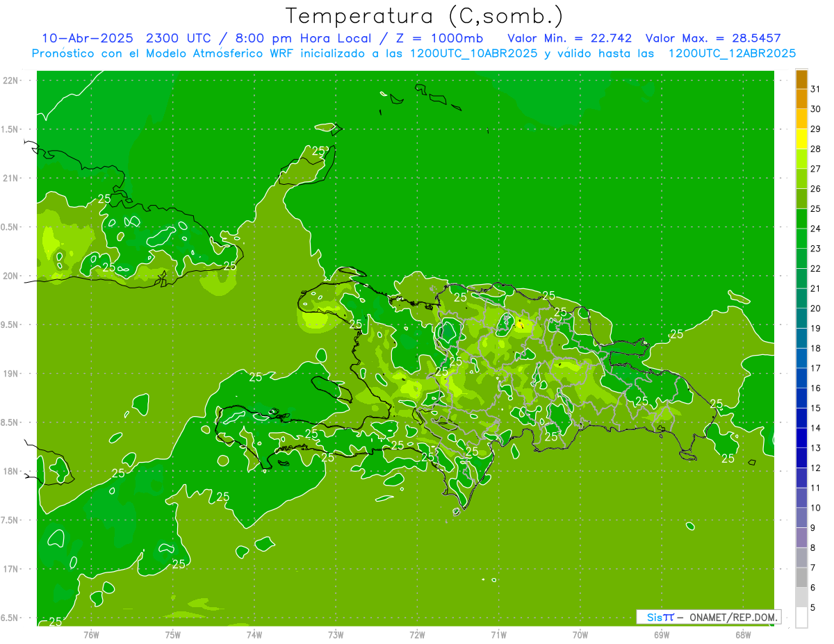
Task: Click colorbar value label 23
Action: (x=815, y=249)
